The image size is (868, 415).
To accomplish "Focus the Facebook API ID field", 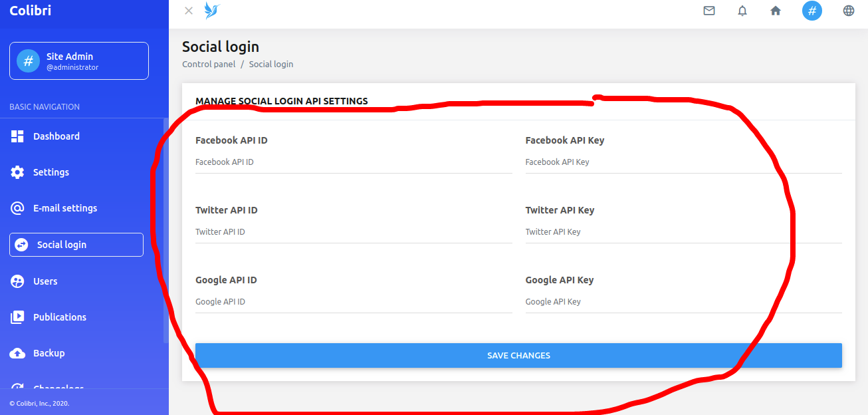I will point(354,162).
